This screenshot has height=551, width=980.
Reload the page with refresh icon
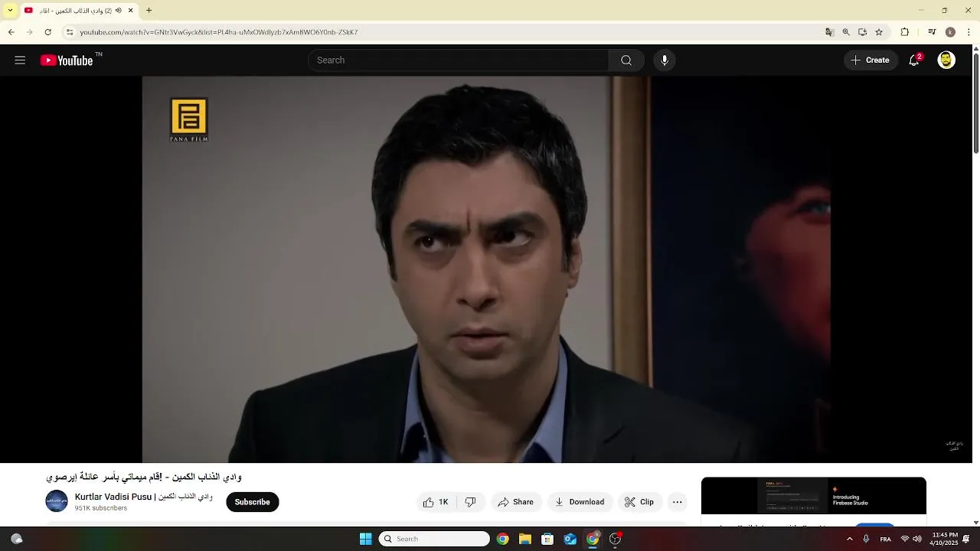pos(47,32)
